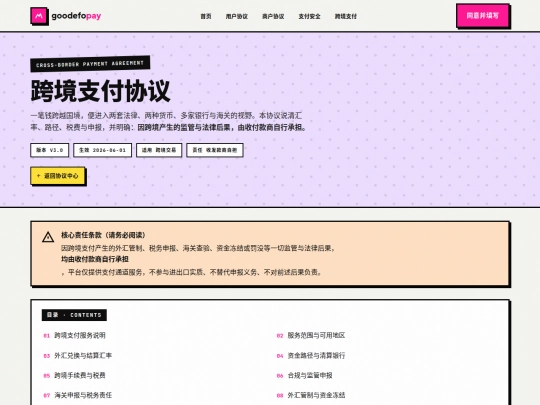The height and width of the screenshot is (405, 540).
Task: Click the yellow 返回协议中心 button
Action: [58, 176]
